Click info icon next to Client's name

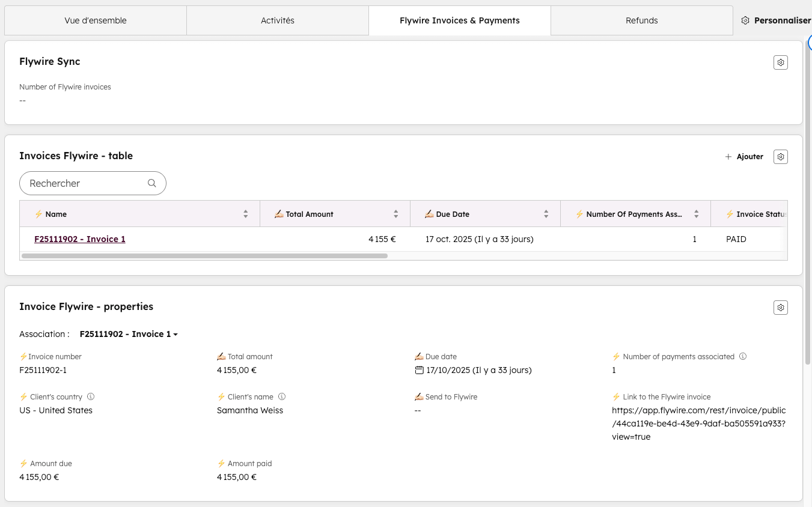click(282, 396)
